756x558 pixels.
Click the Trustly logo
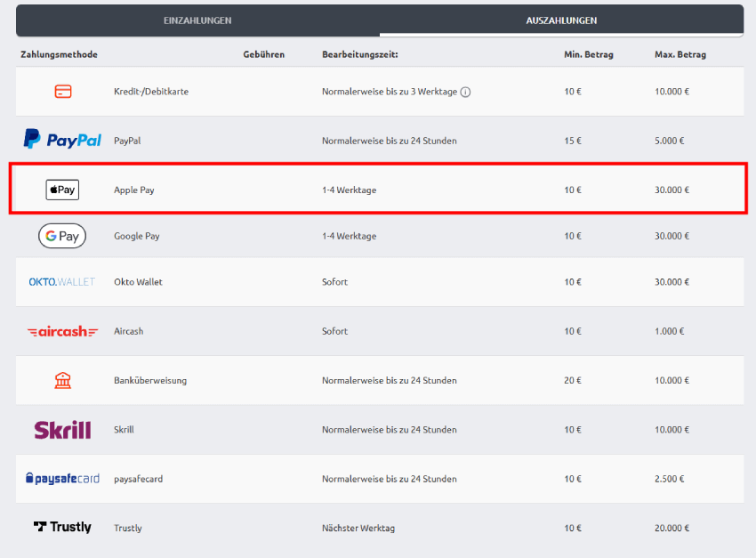pyautogui.click(x=62, y=527)
